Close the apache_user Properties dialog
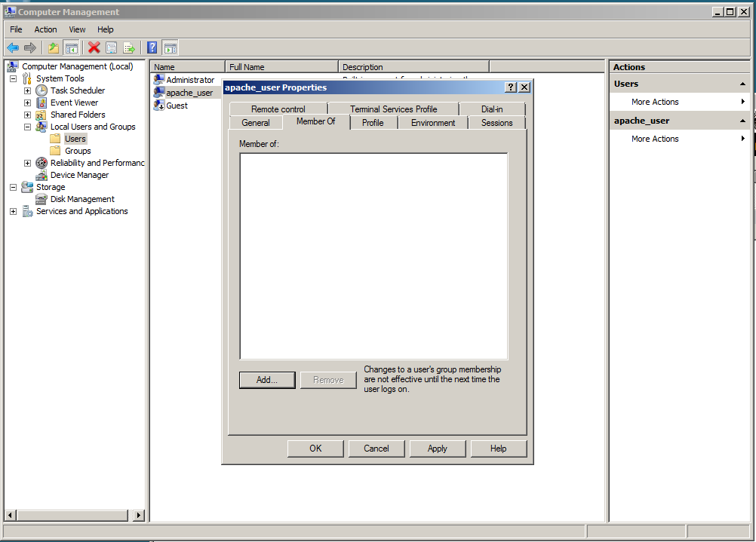The width and height of the screenshot is (756, 542). (524, 87)
